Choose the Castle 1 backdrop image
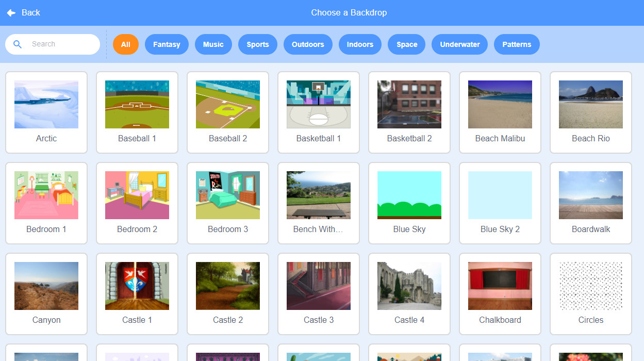The image size is (644, 361). click(x=137, y=286)
